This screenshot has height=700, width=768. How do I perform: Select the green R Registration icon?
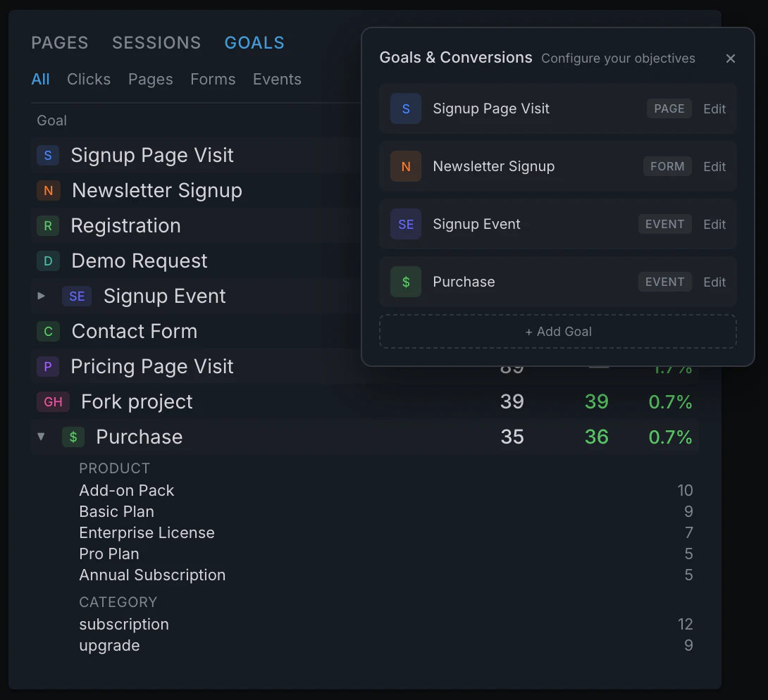(48, 225)
